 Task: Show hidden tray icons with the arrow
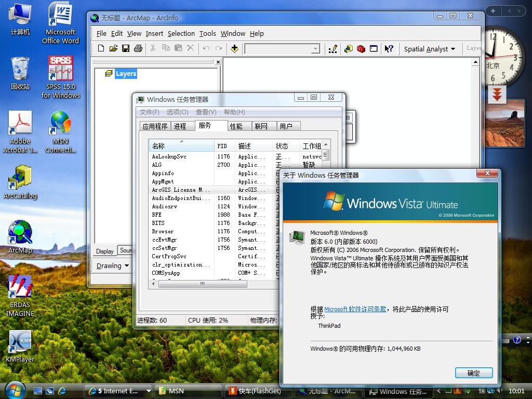438,391
